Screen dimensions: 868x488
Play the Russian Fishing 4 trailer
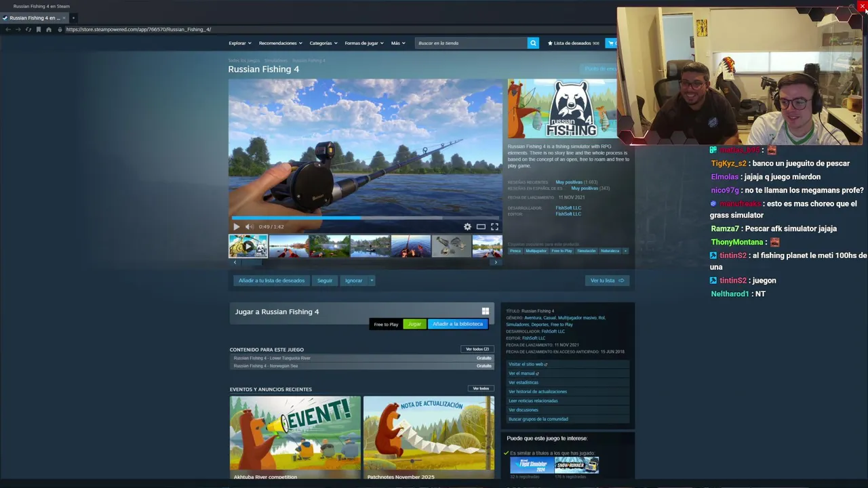pos(236,226)
